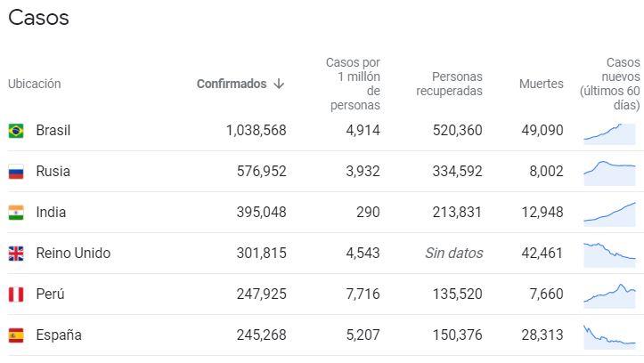The height and width of the screenshot is (363, 644).
Task: Sort table by Confirmados column
Action: 232,84
